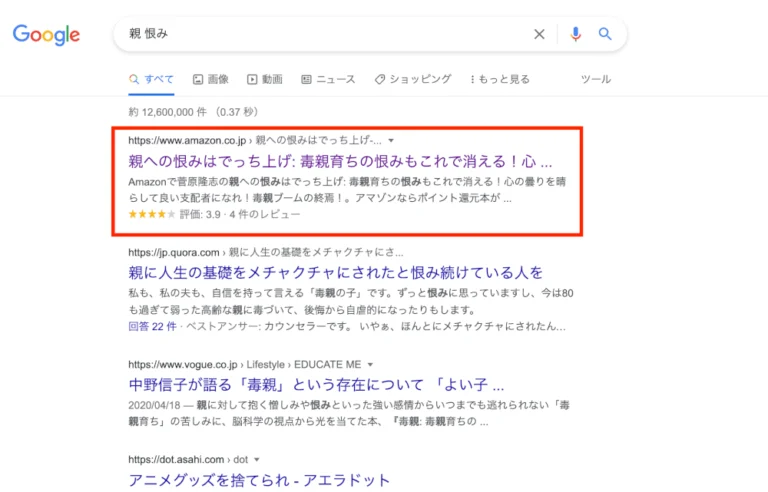Open the 中野信子が語る「毒親」 Vogue result
Screen dimensions: 768x492
point(315,384)
